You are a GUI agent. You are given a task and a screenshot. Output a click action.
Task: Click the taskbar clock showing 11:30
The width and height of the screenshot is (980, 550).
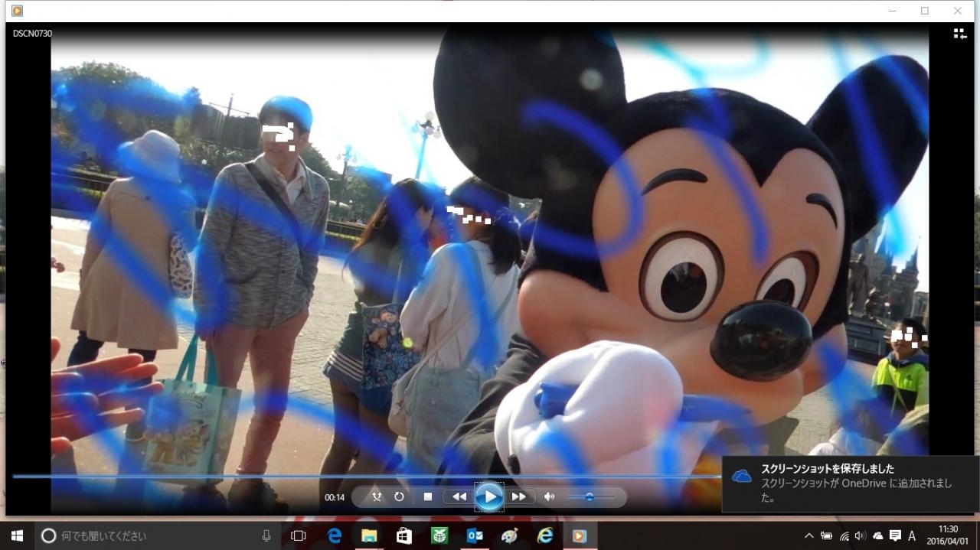coord(948,536)
